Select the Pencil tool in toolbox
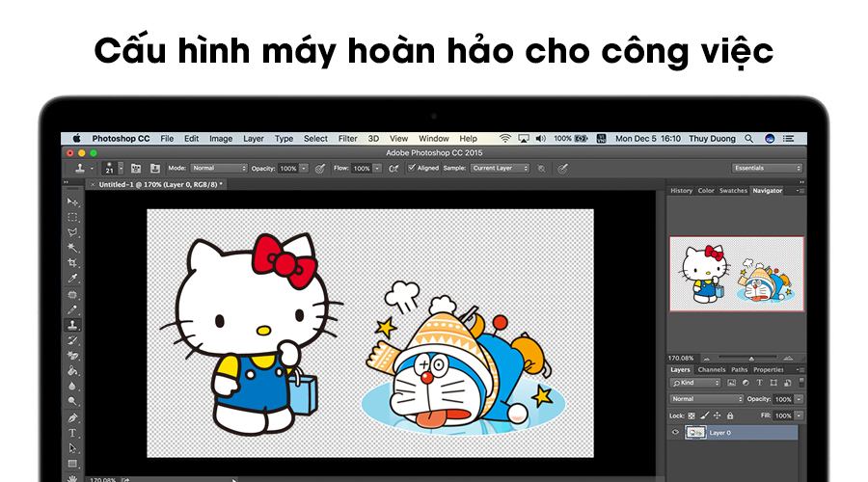The height and width of the screenshot is (482, 868). pos(72,309)
